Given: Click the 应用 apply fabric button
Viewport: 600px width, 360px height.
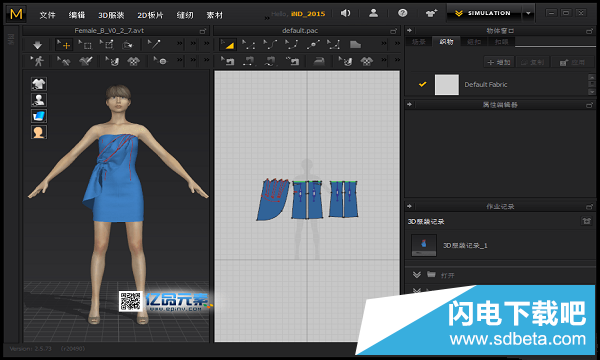Looking at the screenshot, I should [x=572, y=62].
